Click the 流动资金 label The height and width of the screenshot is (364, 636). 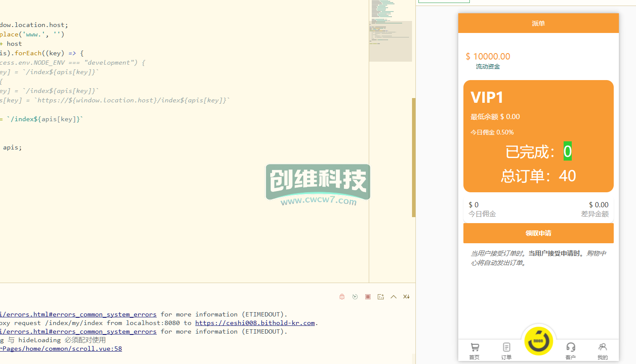click(488, 66)
